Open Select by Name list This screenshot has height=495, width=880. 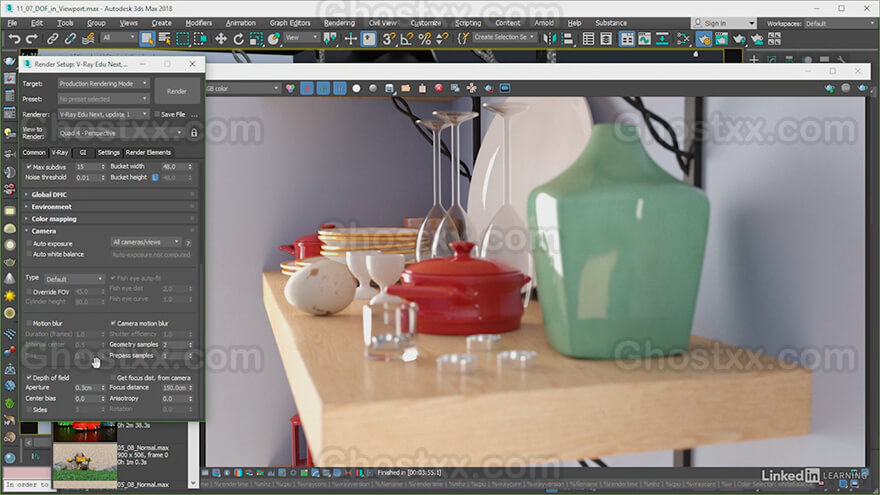point(164,39)
